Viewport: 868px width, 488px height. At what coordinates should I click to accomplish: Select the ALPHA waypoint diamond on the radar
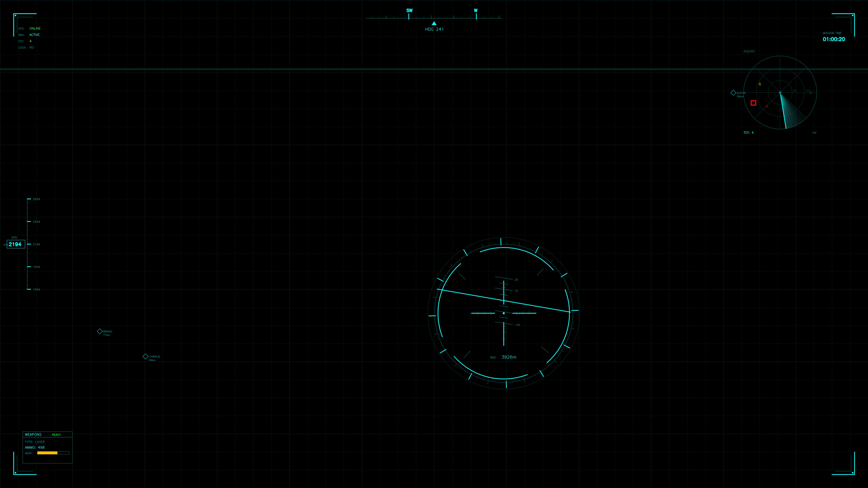[734, 93]
